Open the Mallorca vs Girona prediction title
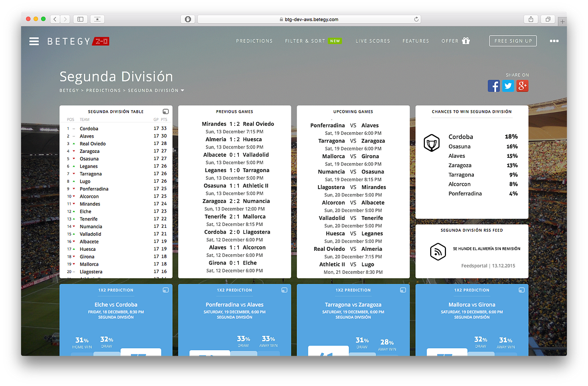Image resolution: width=588 pixels, height=386 pixels. [x=471, y=305]
